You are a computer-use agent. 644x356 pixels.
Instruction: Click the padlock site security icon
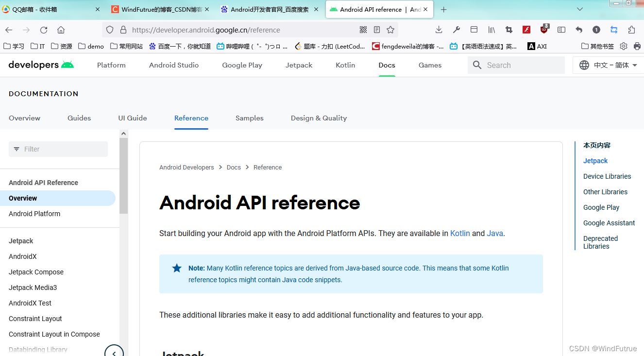pyautogui.click(x=123, y=30)
